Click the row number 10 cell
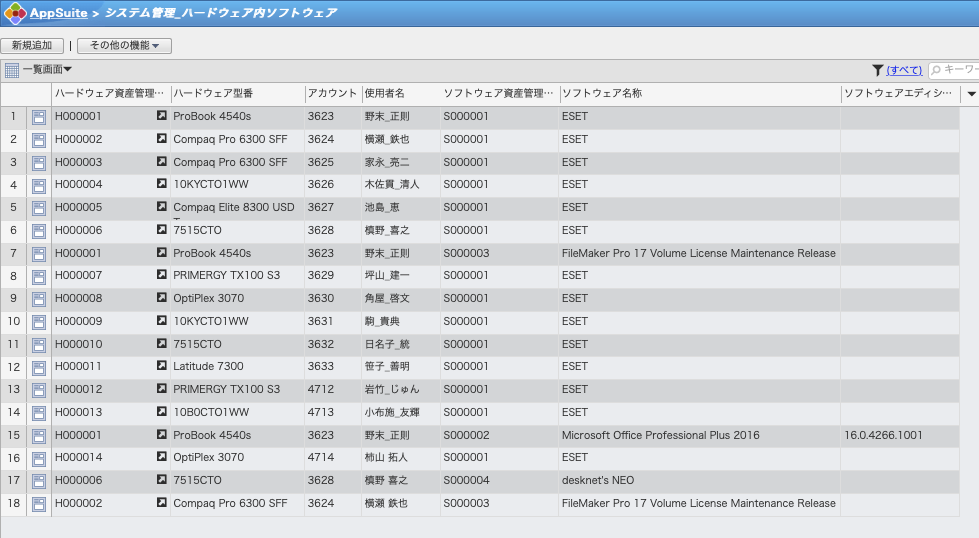This screenshot has height=538, width=979. coord(14,321)
